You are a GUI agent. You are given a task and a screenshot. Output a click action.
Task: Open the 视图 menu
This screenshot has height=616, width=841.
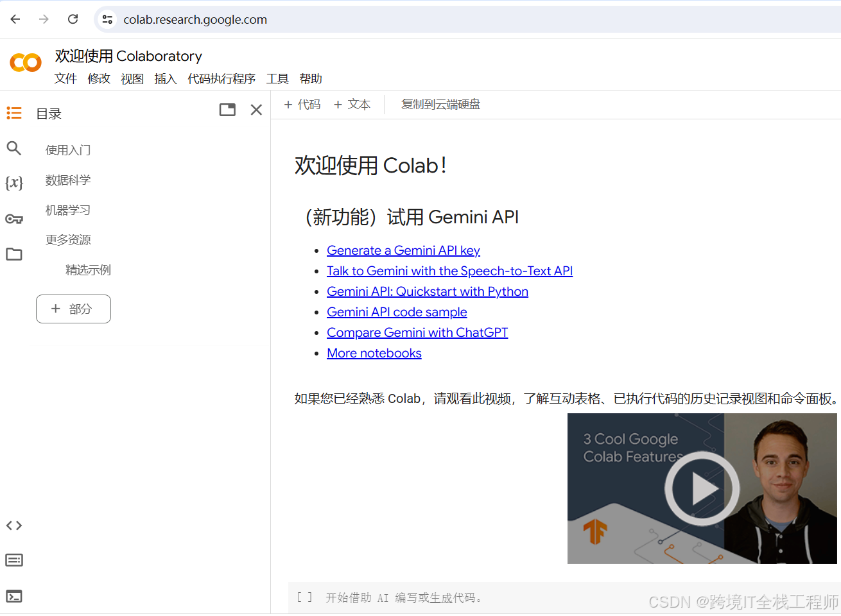coord(132,78)
